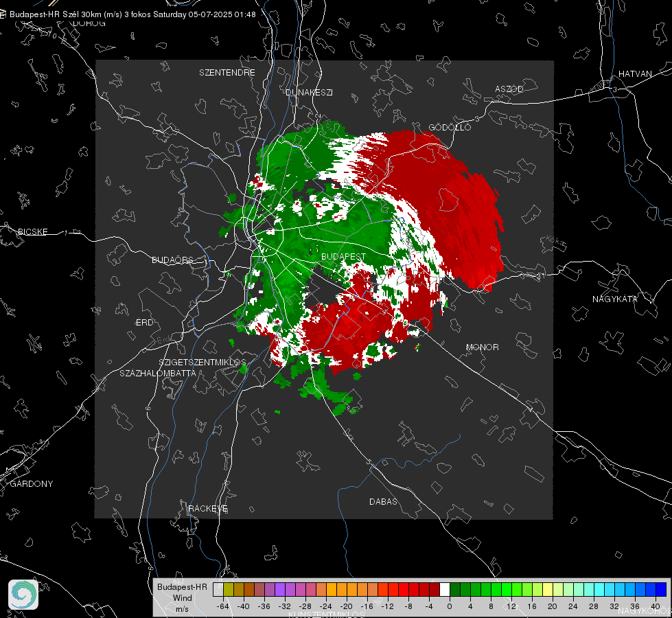
Task: Click the 40 value on the legend
Action: pos(656,606)
